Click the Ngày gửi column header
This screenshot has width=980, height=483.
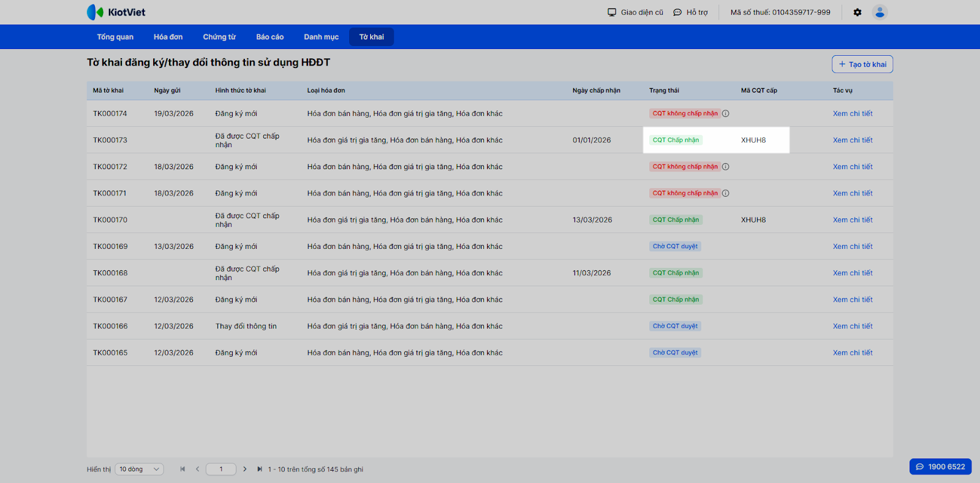point(167,91)
